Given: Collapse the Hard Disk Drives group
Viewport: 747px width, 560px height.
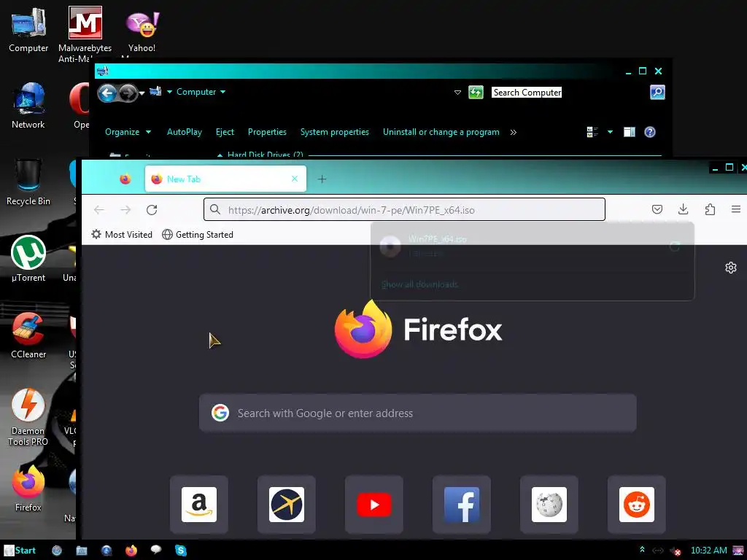Looking at the screenshot, I should tap(220, 155).
